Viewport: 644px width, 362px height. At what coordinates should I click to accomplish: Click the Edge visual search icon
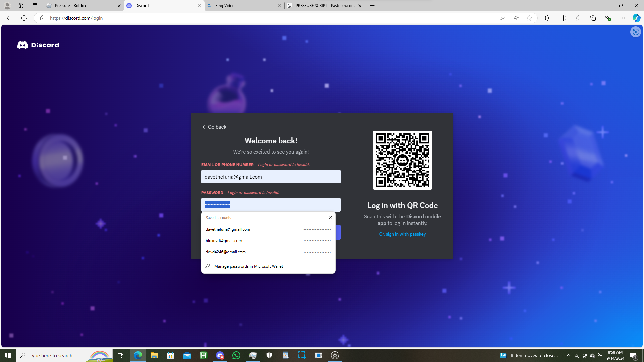635,32
